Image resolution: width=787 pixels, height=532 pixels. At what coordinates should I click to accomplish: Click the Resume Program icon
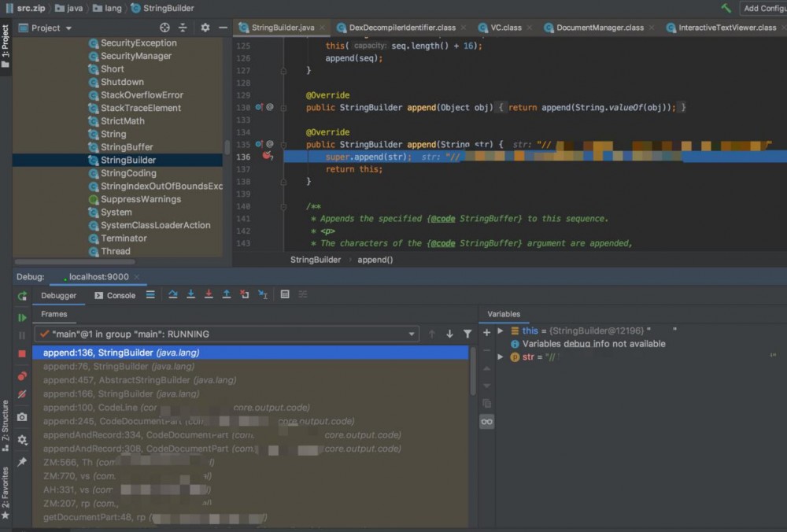point(22,318)
